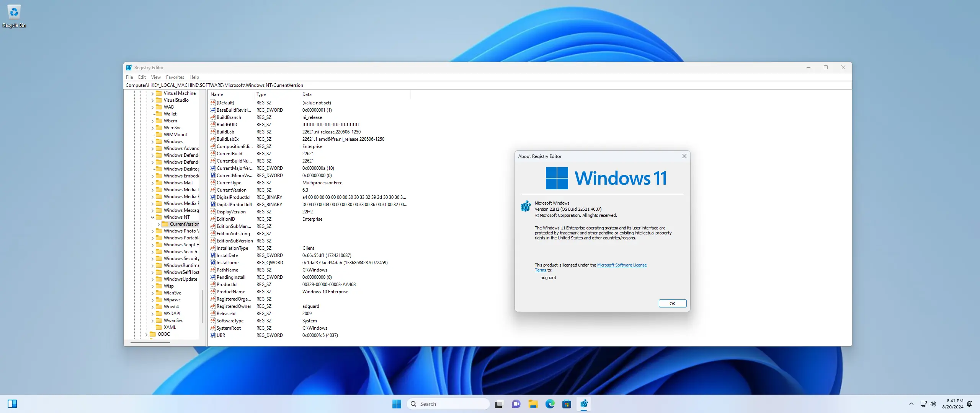980x413 pixels.
Task: Click the registry address path bar
Action: (x=459, y=85)
